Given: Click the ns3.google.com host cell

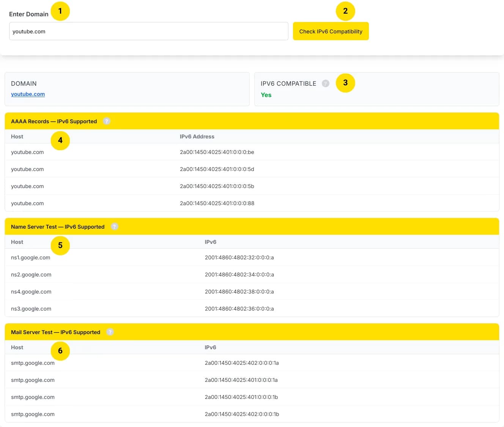Looking at the screenshot, I should coord(31,309).
